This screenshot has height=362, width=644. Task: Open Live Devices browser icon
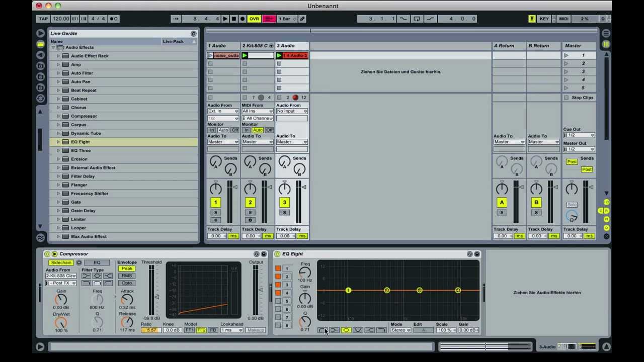(x=40, y=44)
